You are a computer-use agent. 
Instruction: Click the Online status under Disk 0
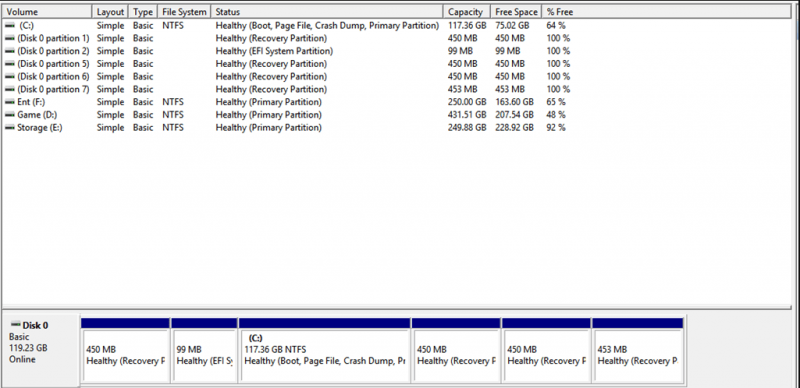22,359
